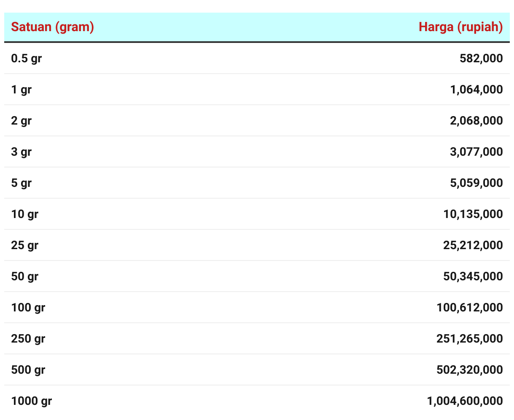Select the 0.5 gr row label
Screen dimensions: 514x420
pyautogui.click(x=27, y=58)
